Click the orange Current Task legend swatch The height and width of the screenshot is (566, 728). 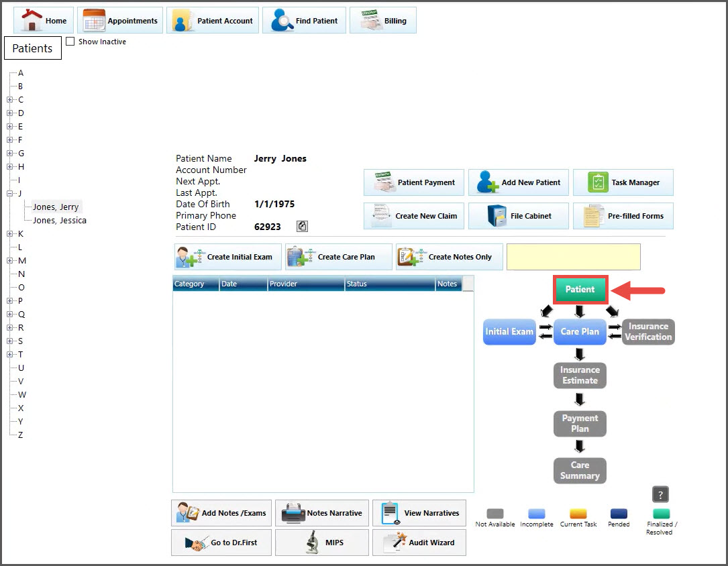[x=578, y=514]
